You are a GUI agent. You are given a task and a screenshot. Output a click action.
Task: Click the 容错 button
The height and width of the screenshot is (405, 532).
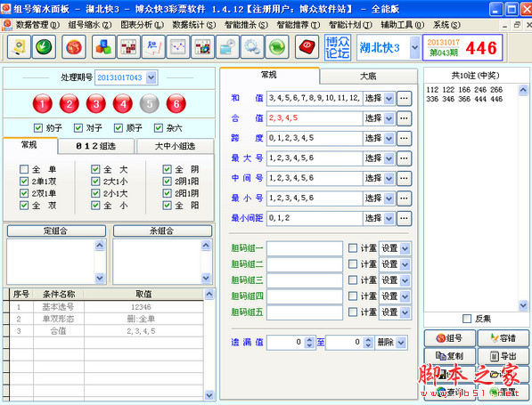tap(503, 338)
